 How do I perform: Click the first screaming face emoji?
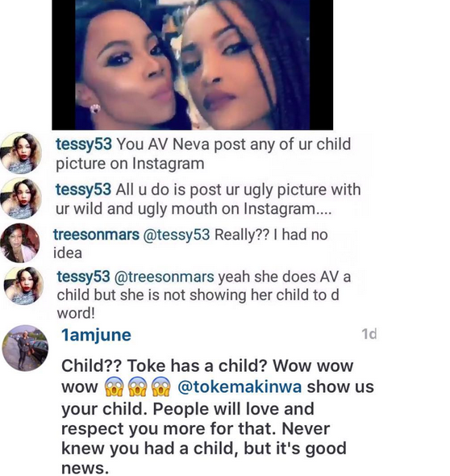click(x=114, y=387)
